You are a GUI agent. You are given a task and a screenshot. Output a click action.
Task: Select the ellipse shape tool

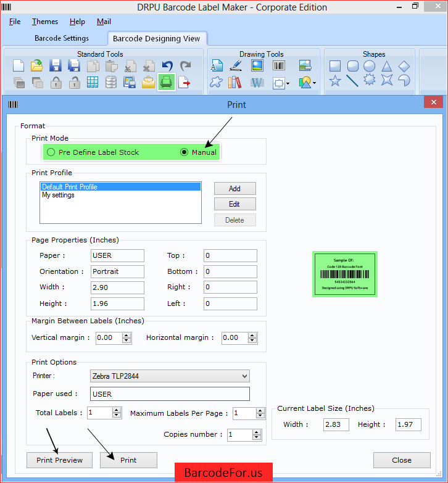[369, 66]
